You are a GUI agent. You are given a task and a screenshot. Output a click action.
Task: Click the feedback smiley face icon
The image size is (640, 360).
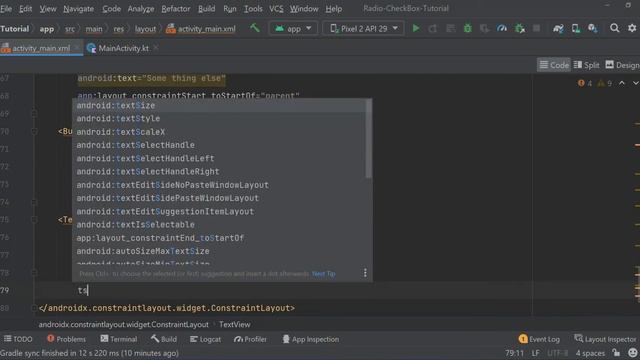[633, 353]
